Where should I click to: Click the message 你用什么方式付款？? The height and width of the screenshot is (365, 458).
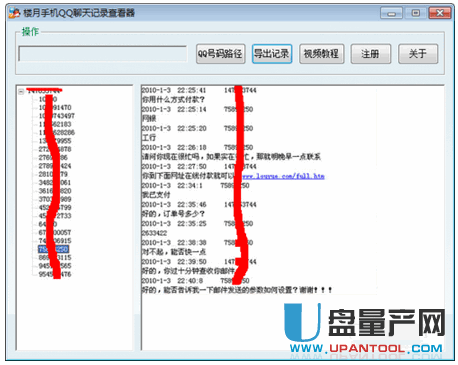click(x=173, y=100)
